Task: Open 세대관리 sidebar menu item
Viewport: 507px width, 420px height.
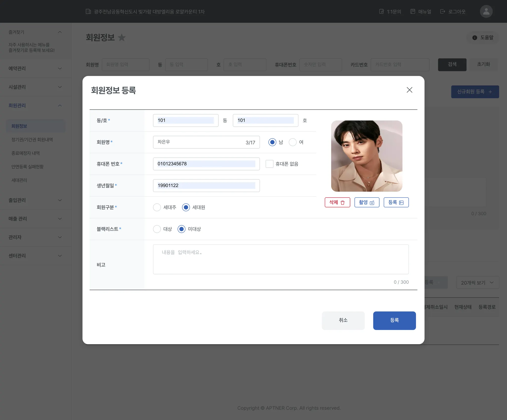Action: [x=19, y=180]
